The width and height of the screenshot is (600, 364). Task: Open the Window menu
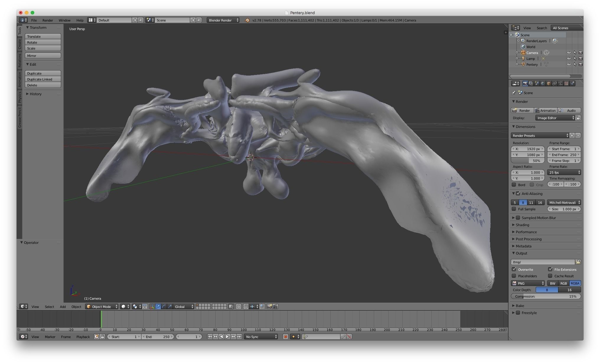64,20
